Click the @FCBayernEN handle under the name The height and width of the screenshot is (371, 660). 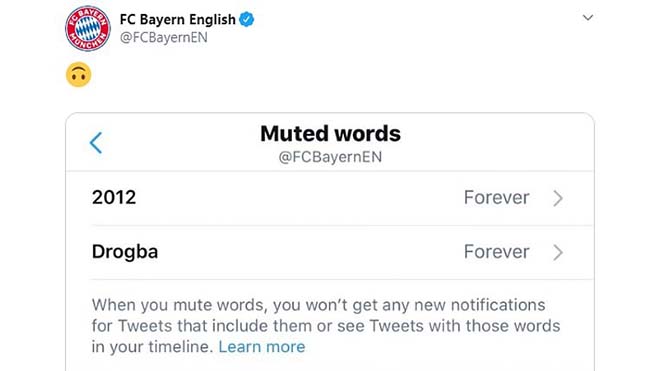[164, 37]
